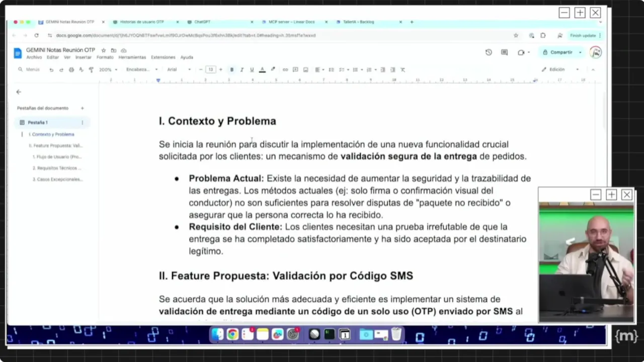Open the Extensiones menu

[x=163, y=57]
